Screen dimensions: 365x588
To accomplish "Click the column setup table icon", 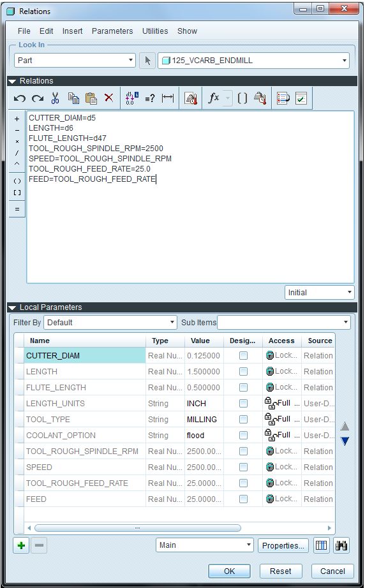I will point(321,545).
